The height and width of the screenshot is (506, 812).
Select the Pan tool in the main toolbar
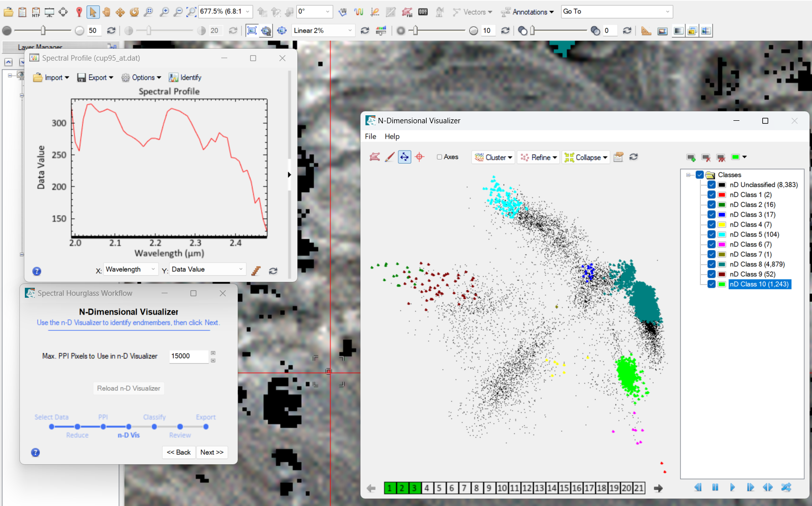106,11
